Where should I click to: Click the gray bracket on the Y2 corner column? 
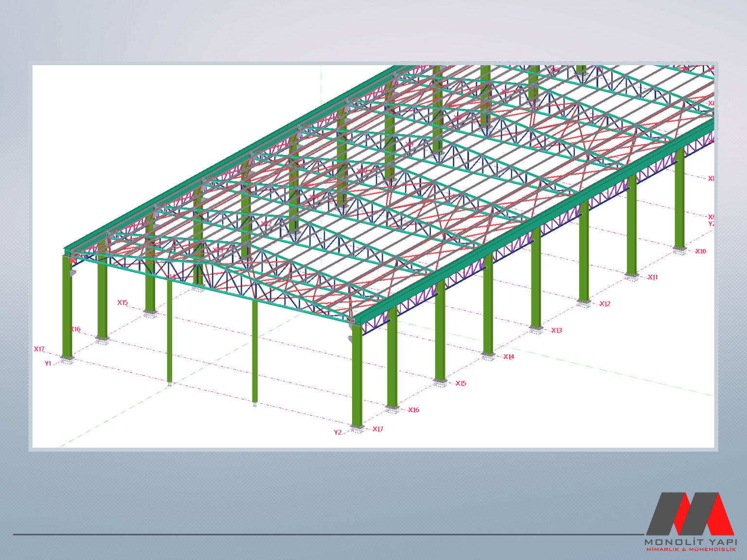pos(350,338)
